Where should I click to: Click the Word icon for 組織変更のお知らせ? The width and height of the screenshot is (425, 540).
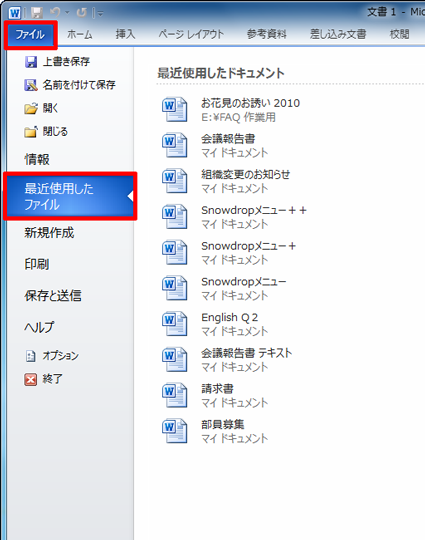[x=175, y=181]
